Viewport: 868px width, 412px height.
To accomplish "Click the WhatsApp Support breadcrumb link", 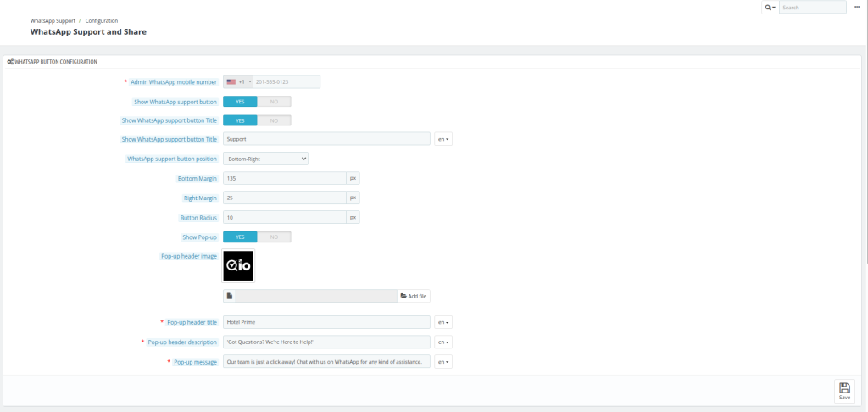I will click(x=53, y=20).
